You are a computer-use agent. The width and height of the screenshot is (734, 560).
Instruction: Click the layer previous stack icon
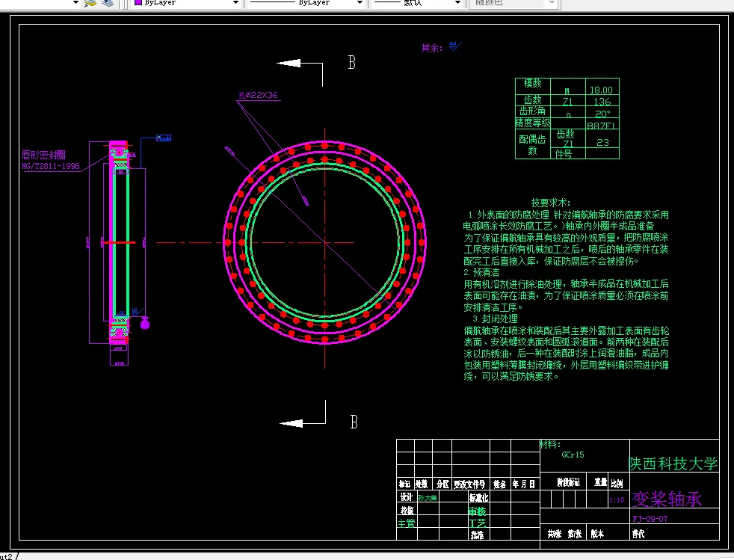click(107, 3)
